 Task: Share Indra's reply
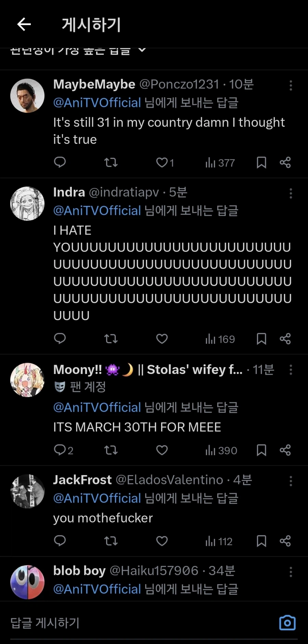285,339
